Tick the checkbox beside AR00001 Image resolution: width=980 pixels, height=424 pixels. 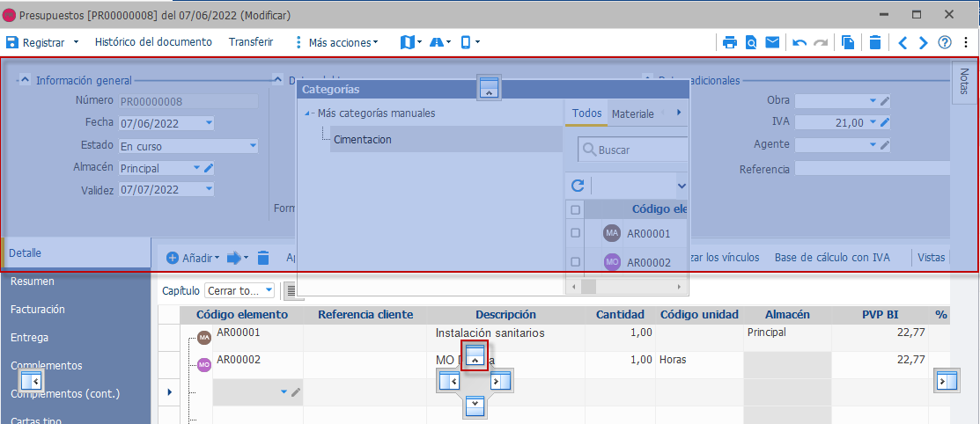[x=576, y=233]
